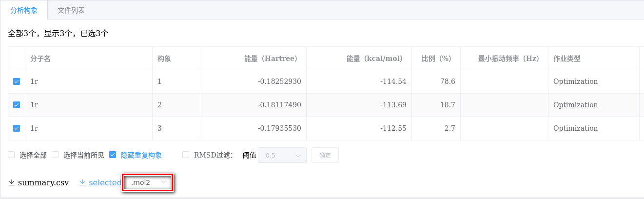Uncheck conformer 2 row checkbox

(x=17, y=105)
